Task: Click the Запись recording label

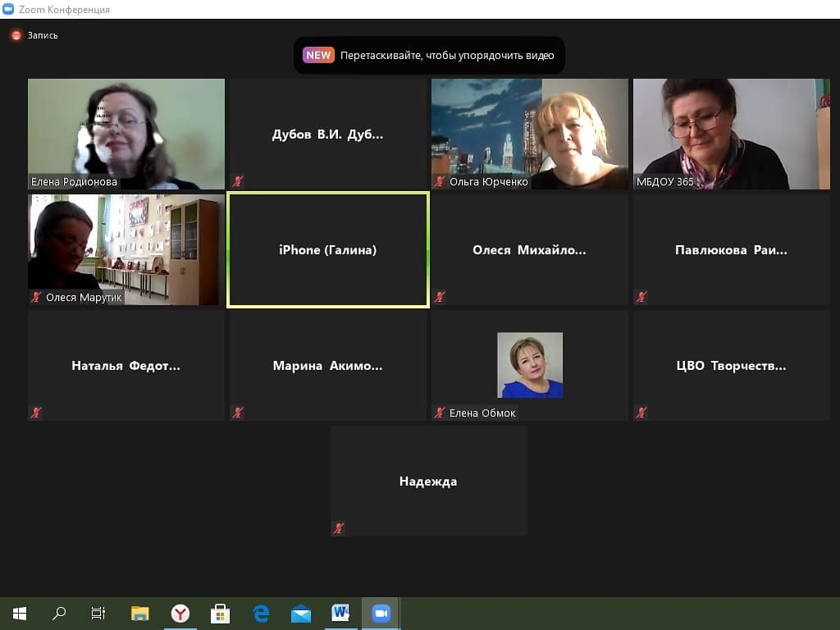Action: click(x=43, y=35)
